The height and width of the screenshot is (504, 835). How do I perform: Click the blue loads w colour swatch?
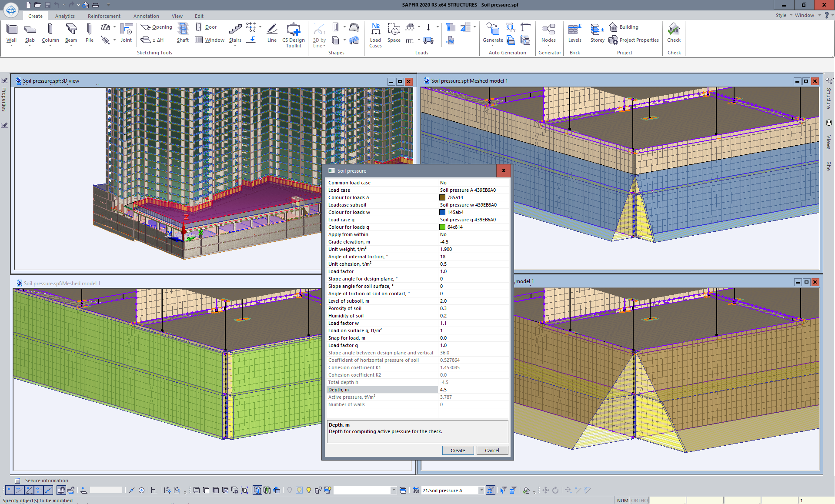point(442,212)
